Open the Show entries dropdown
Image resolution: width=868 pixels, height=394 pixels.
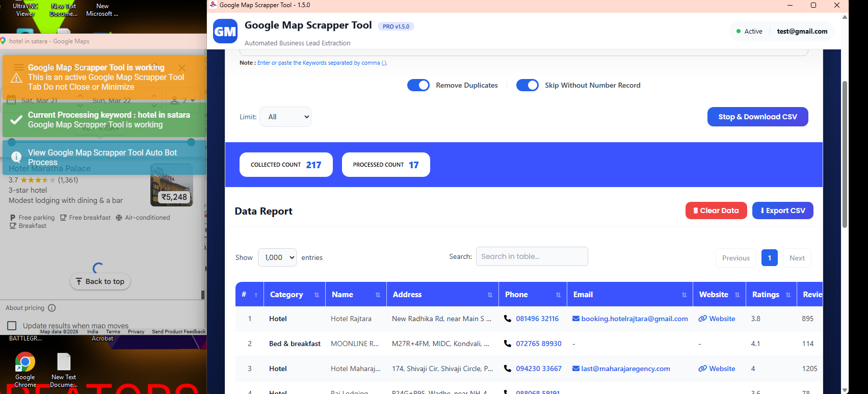pos(277,257)
